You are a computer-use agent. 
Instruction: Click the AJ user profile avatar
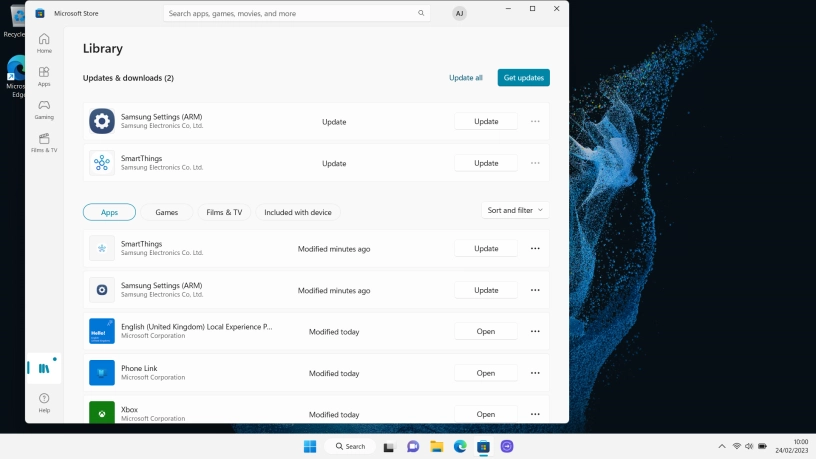[x=459, y=13]
